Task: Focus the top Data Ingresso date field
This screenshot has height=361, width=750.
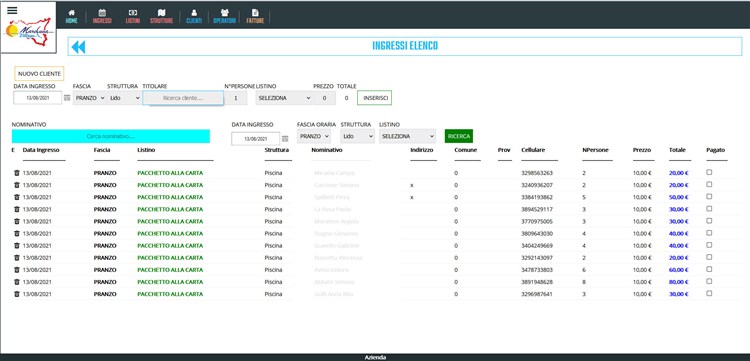Action: pos(38,98)
